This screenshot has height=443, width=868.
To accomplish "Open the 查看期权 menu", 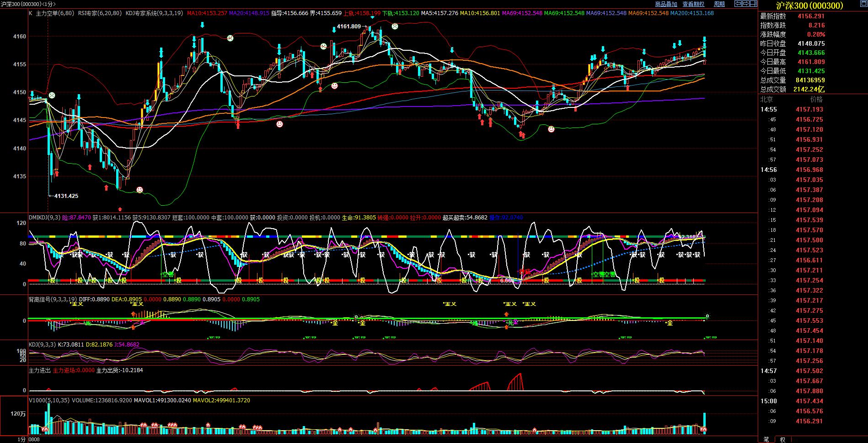I will tap(693, 4).
